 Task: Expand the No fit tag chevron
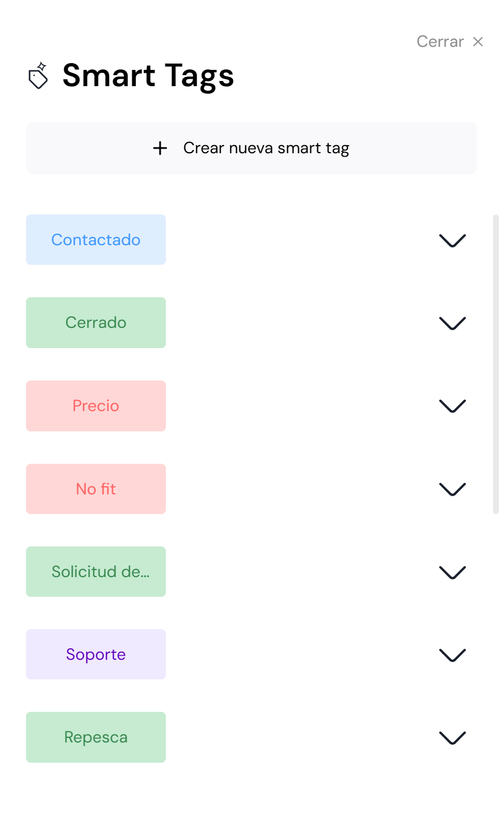[x=452, y=489]
